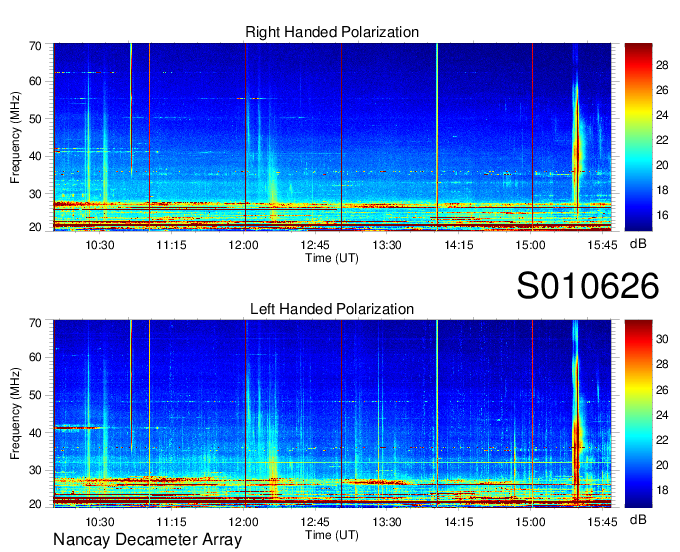Click the 16 value on right-handed color bar
The image size is (680, 552).
click(662, 215)
